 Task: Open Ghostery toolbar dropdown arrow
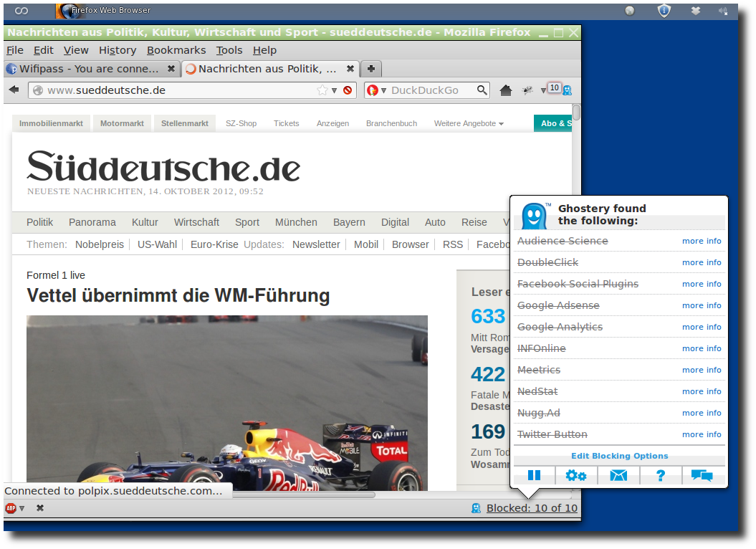(x=543, y=91)
